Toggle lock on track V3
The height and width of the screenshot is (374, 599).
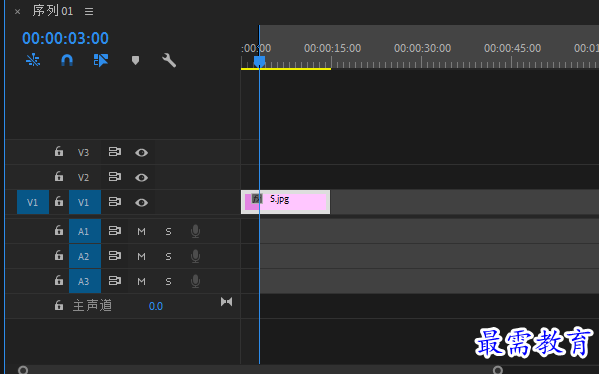[58, 151]
